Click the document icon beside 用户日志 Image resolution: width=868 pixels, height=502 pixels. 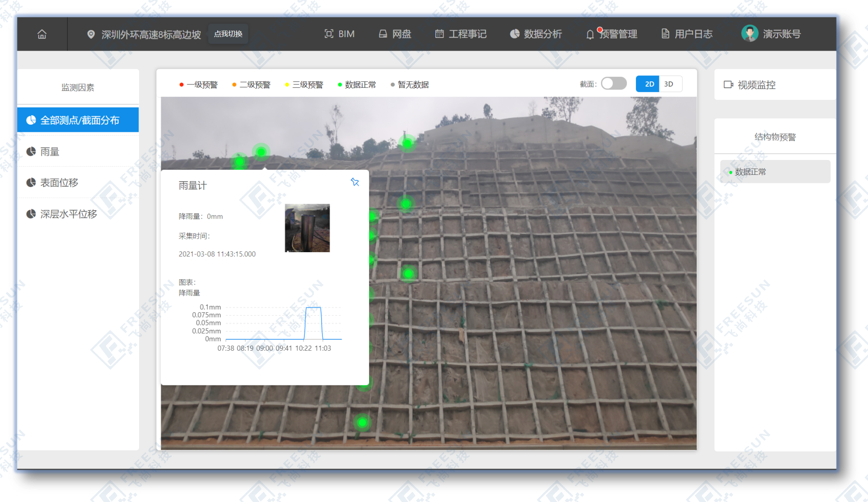coord(665,34)
